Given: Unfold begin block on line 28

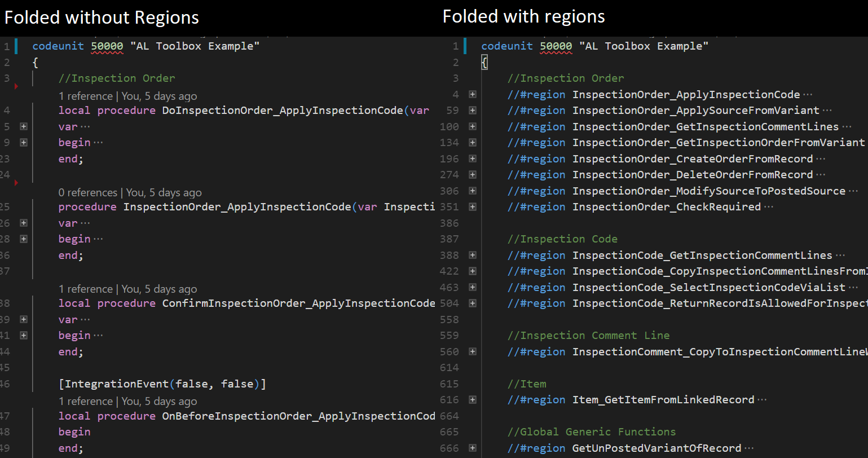Looking at the screenshot, I should click(x=24, y=239).
